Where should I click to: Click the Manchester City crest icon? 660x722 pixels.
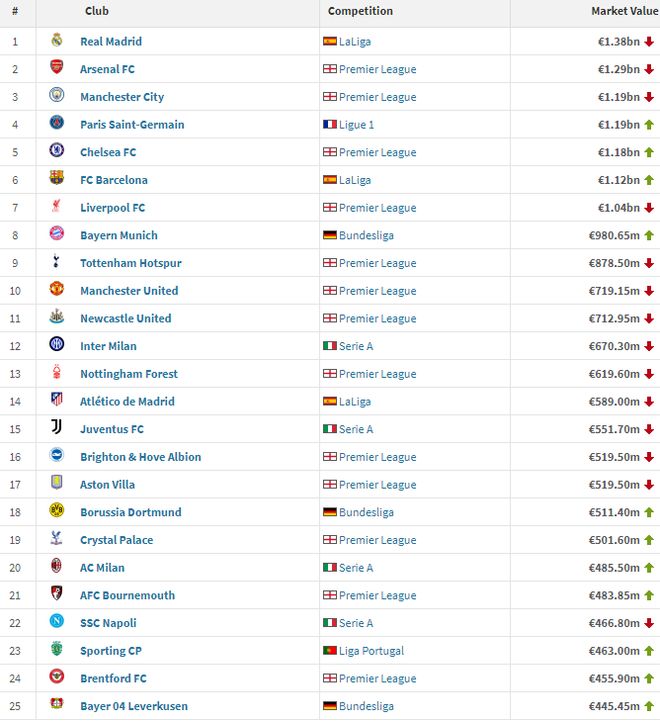57,96
